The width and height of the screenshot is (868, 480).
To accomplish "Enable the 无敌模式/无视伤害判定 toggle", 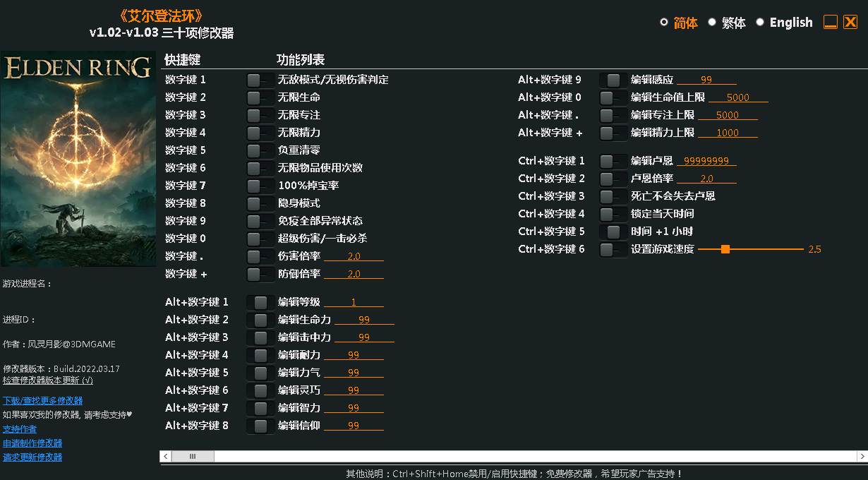I will point(260,80).
